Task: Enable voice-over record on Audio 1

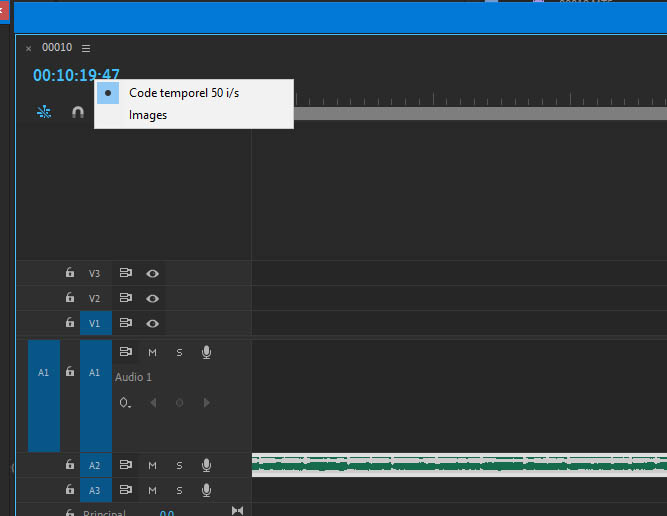Action: [x=206, y=352]
